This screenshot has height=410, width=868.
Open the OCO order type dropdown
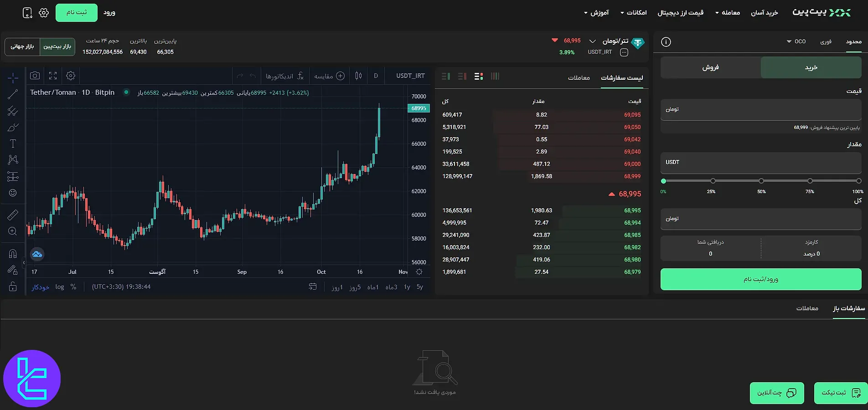796,41
